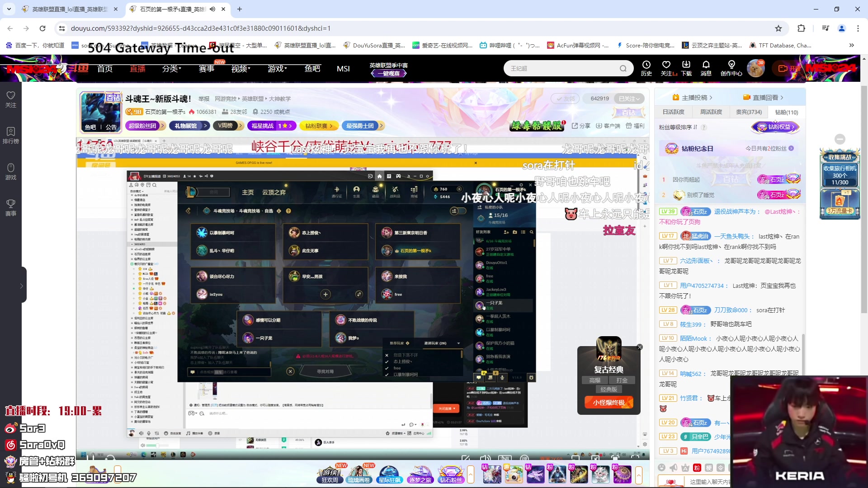
Task: Click the help question mark beside 粉丝等级排序
Action: (704, 127)
